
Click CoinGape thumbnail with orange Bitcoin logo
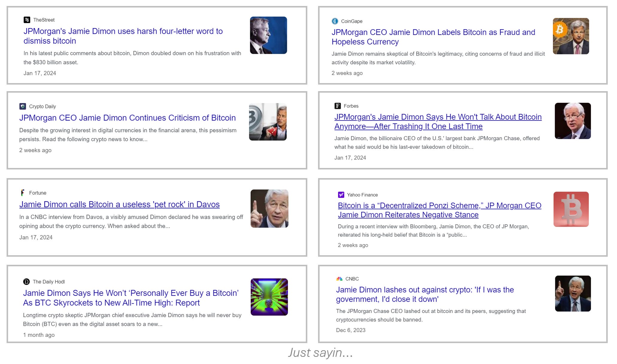[x=571, y=36]
